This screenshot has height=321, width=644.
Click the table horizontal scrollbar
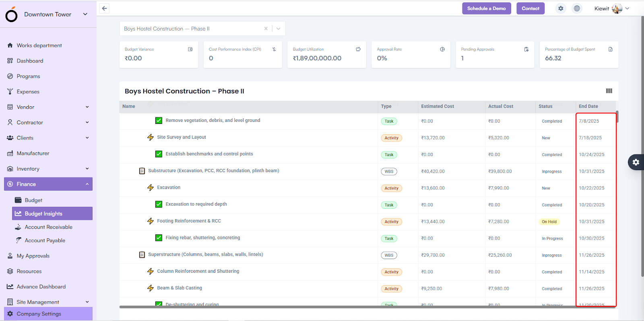coord(367,307)
